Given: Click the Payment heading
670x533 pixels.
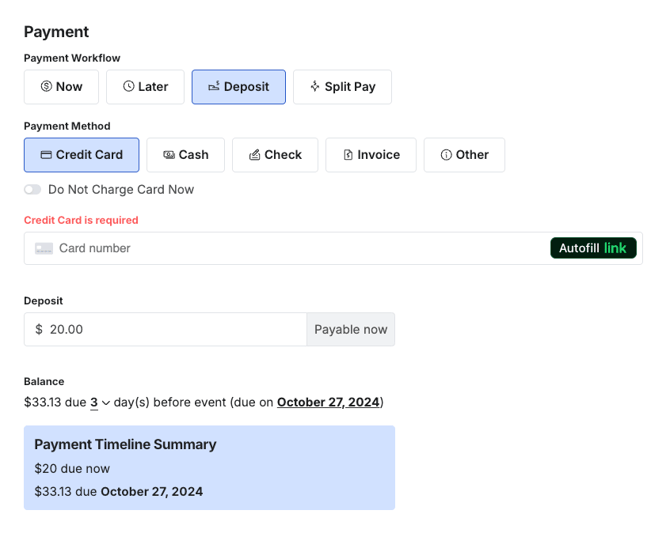Looking at the screenshot, I should (x=56, y=32).
